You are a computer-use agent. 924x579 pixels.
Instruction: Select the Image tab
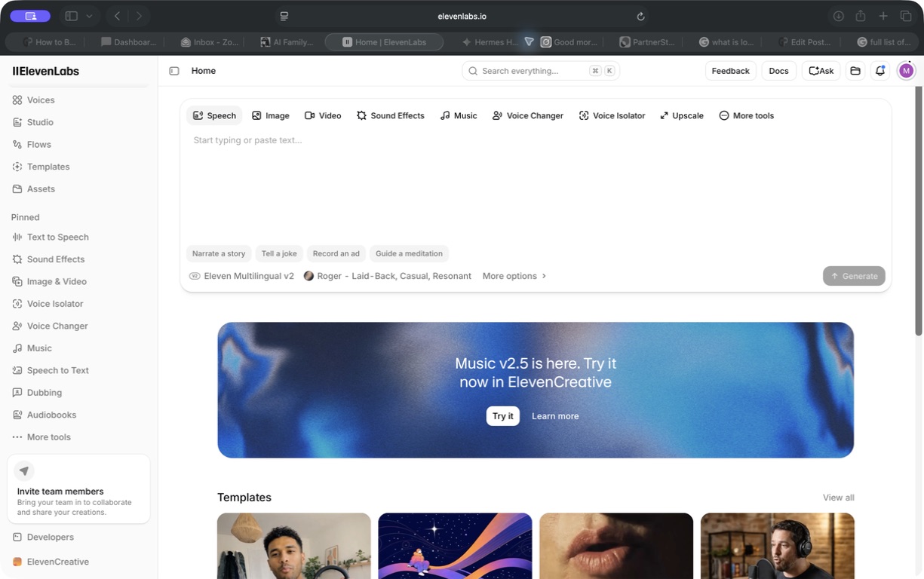coord(270,115)
